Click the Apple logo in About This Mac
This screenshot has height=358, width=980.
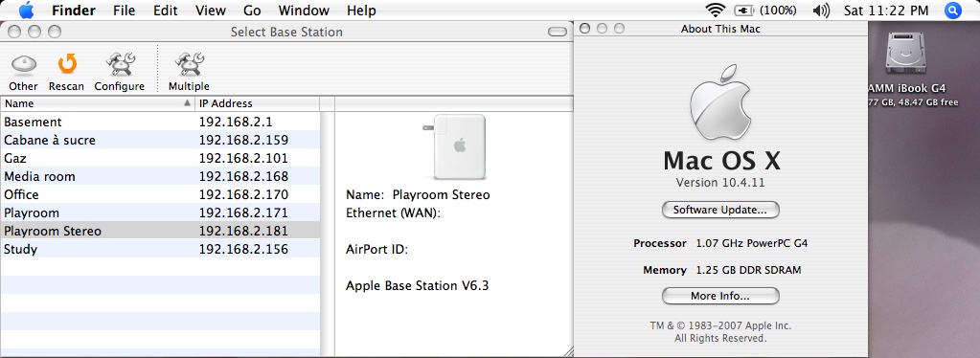[x=720, y=103]
